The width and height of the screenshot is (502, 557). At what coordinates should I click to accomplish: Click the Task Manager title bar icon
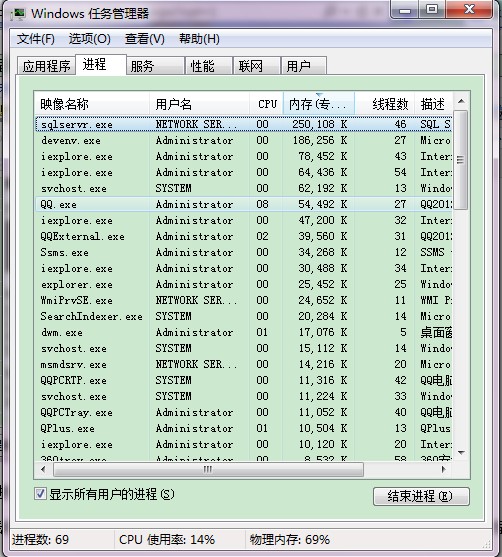[x=18, y=14]
